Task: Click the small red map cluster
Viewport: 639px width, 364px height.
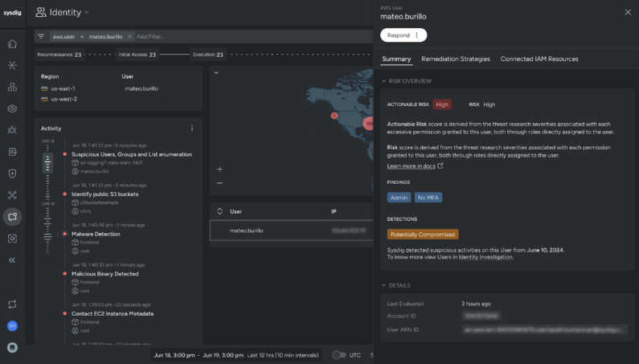Action: pyautogui.click(x=334, y=116)
